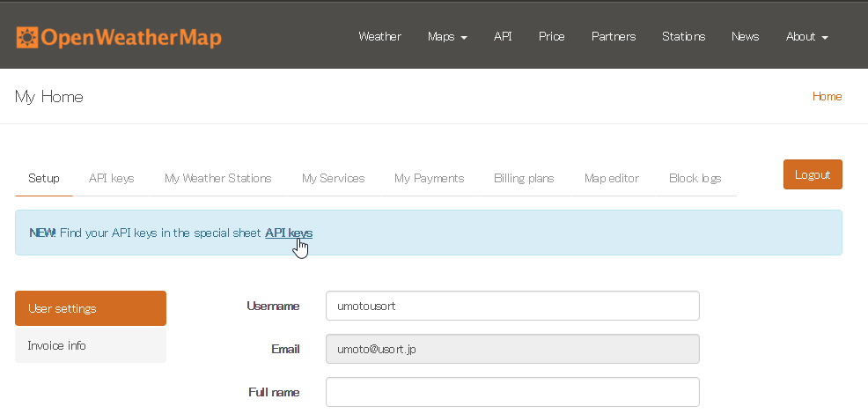Switch to Block logs tab
This screenshot has height=414, width=868.
coord(695,179)
